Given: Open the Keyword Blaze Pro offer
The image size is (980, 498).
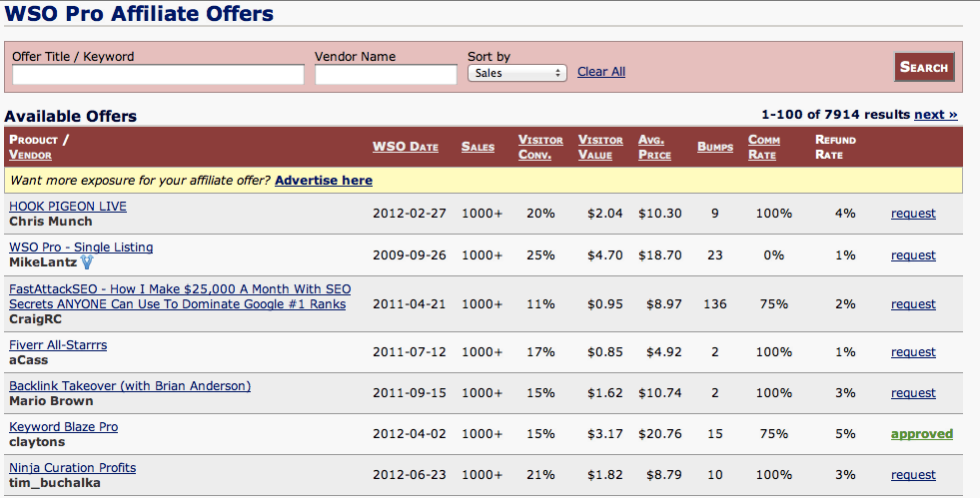Looking at the screenshot, I should (x=63, y=427).
